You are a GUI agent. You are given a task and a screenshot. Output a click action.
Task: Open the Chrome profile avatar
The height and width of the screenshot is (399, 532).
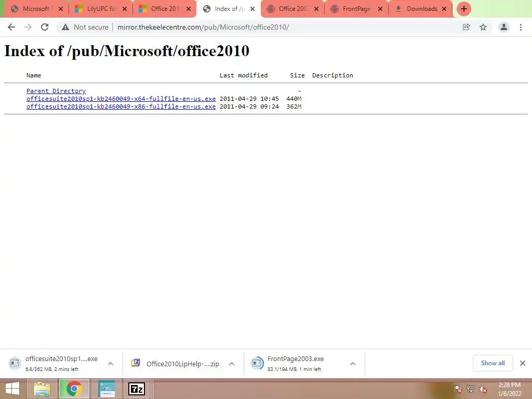pyautogui.click(x=504, y=27)
